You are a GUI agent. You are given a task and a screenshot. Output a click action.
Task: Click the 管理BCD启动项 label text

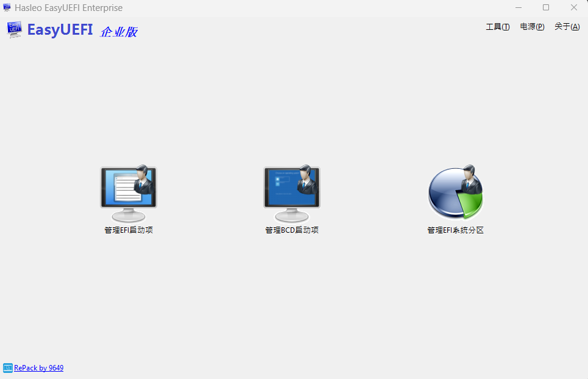[292, 230]
